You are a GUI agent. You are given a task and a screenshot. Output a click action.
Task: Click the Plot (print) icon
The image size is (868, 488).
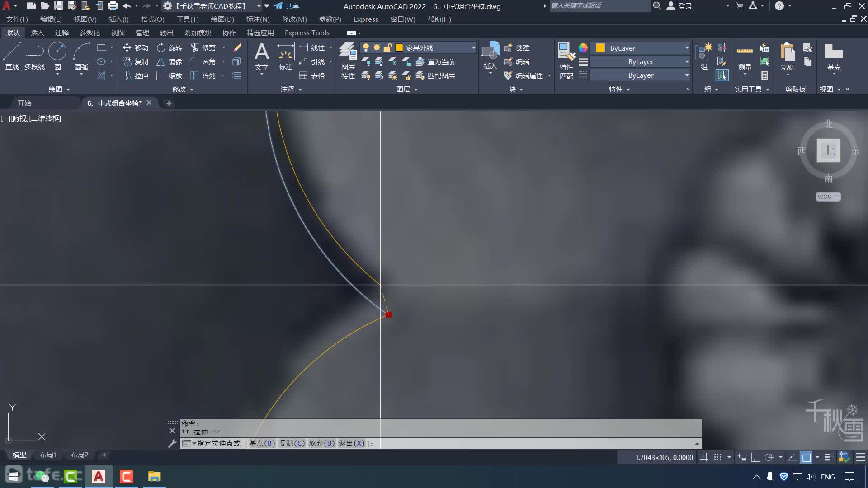coord(113,6)
